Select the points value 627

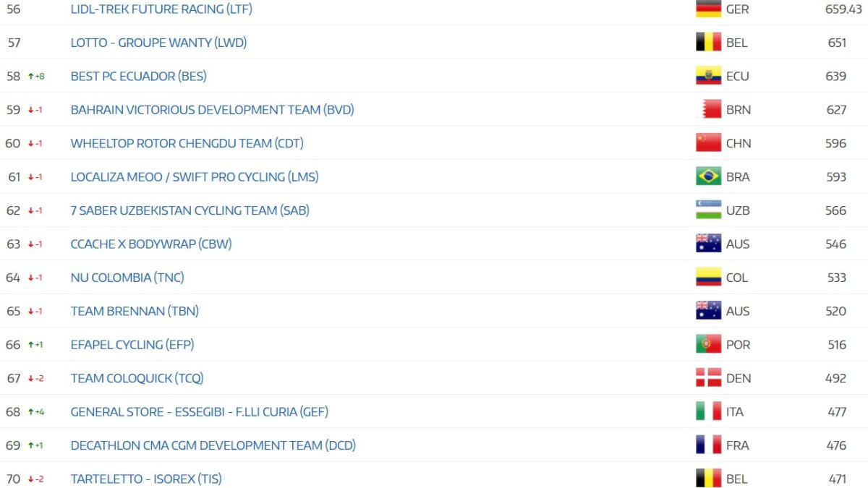[x=836, y=110]
